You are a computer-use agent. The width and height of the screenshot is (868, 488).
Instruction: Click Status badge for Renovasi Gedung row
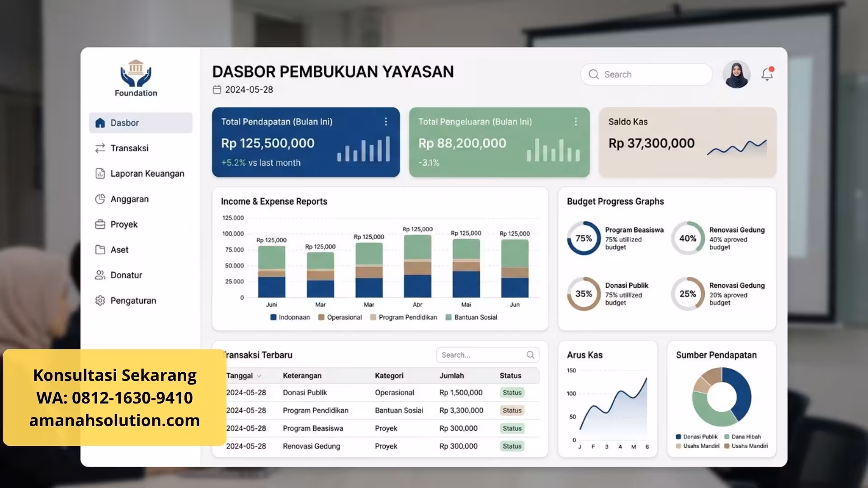coord(512,446)
